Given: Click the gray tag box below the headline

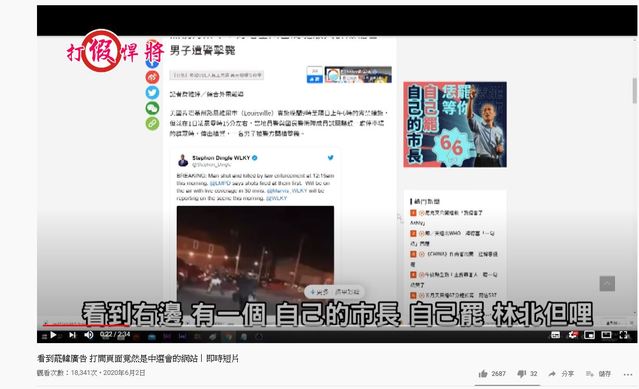Looking at the screenshot, I should pos(216,75).
